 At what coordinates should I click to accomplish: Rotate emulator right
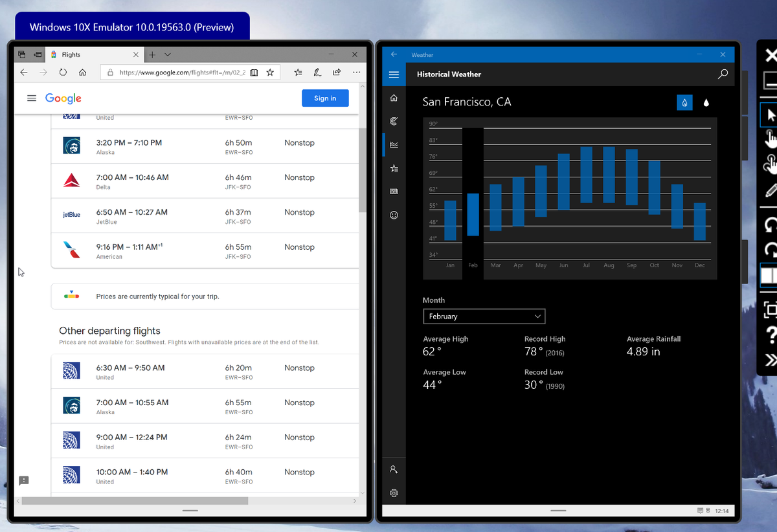[x=770, y=250]
